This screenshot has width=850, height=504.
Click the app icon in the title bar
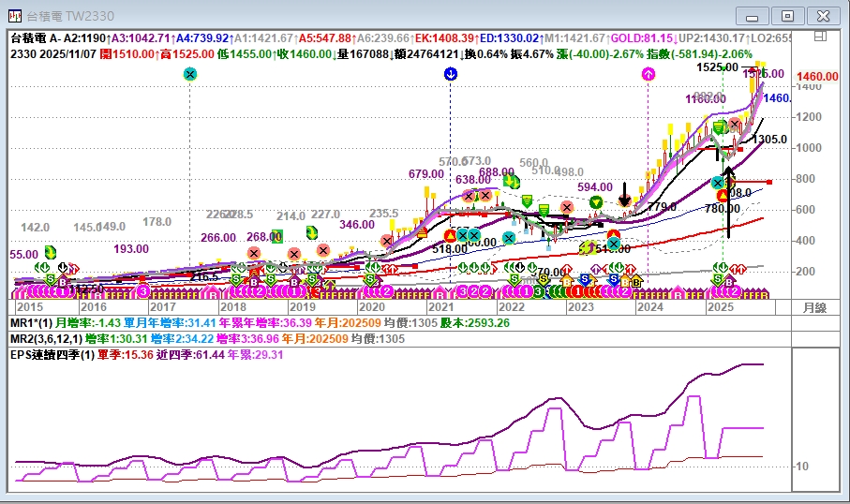pyautogui.click(x=16, y=16)
